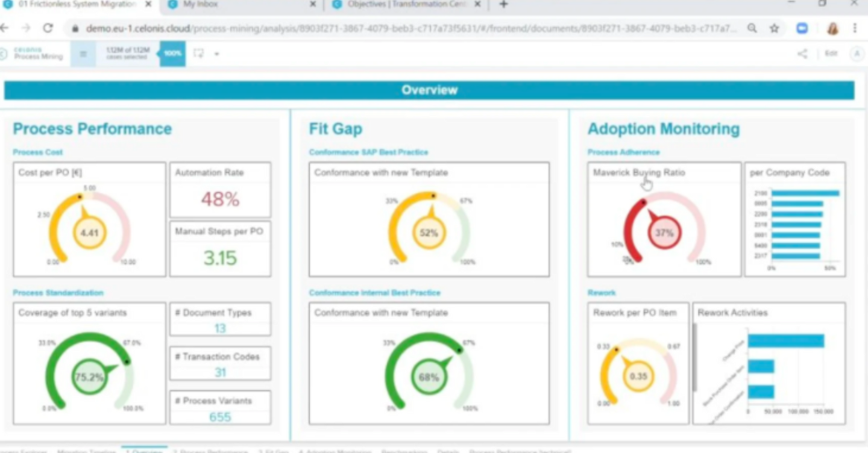Open the Celonis hamburger menu icon
868x453 pixels.
83,54
